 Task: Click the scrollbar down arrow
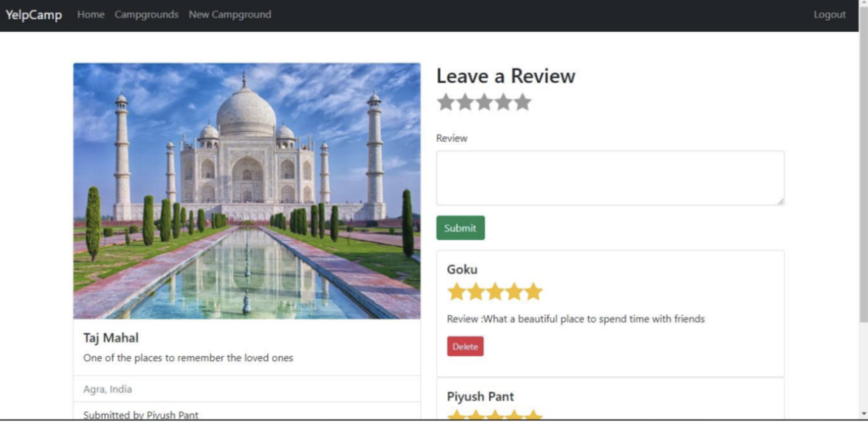[x=863, y=414]
